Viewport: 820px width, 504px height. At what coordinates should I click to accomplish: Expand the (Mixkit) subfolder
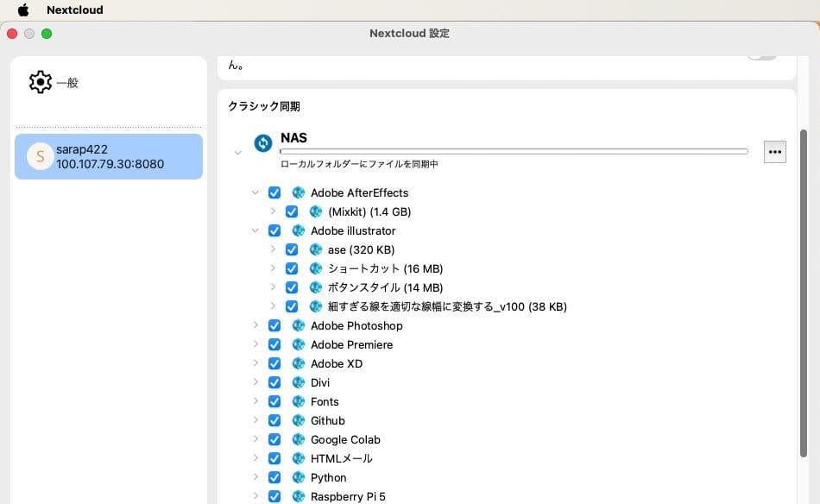(x=273, y=211)
